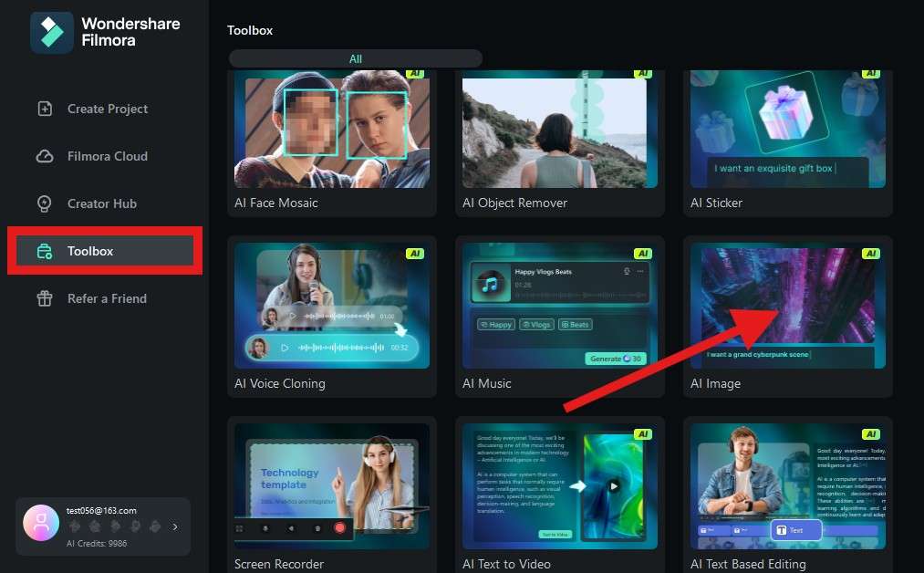
Task: Click the 'AI Music' label
Action: pos(487,384)
